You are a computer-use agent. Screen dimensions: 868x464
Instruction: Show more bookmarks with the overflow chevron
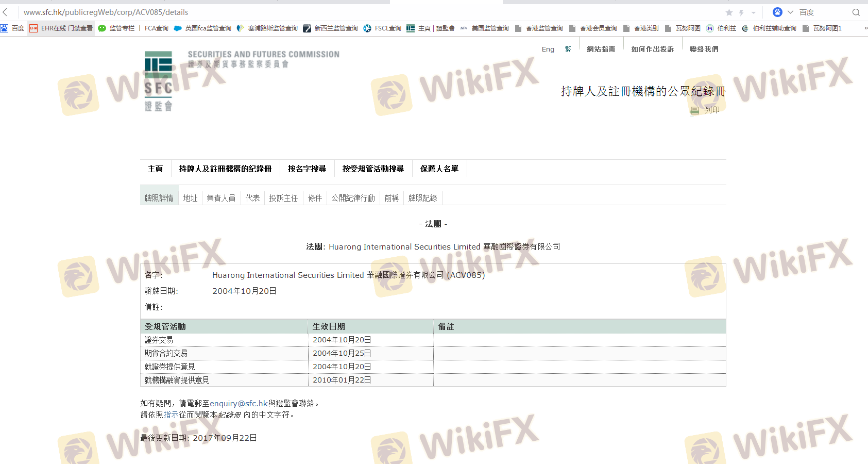865,28
